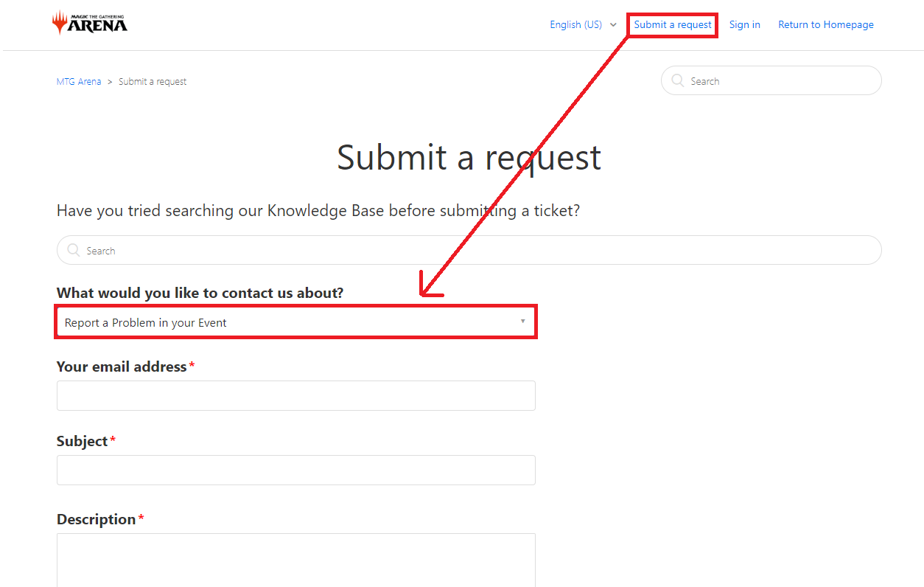924x587 pixels.
Task: Click the small arrow on the contact topic dropdown
Action: click(522, 322)
